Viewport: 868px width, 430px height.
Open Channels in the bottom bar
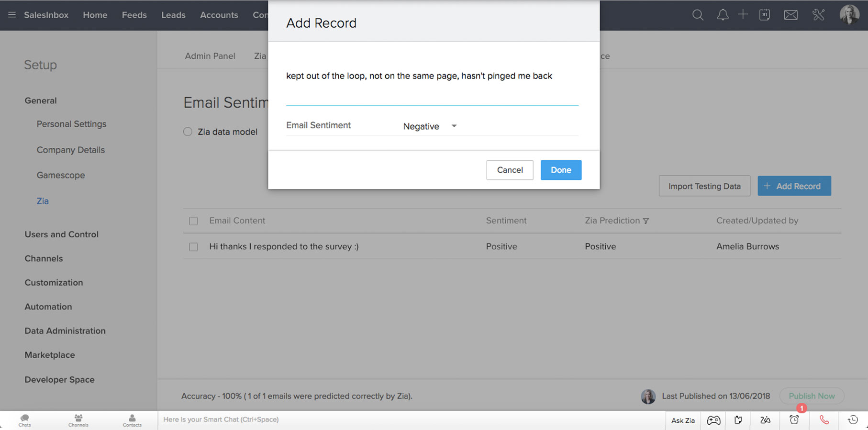point(78,420)
